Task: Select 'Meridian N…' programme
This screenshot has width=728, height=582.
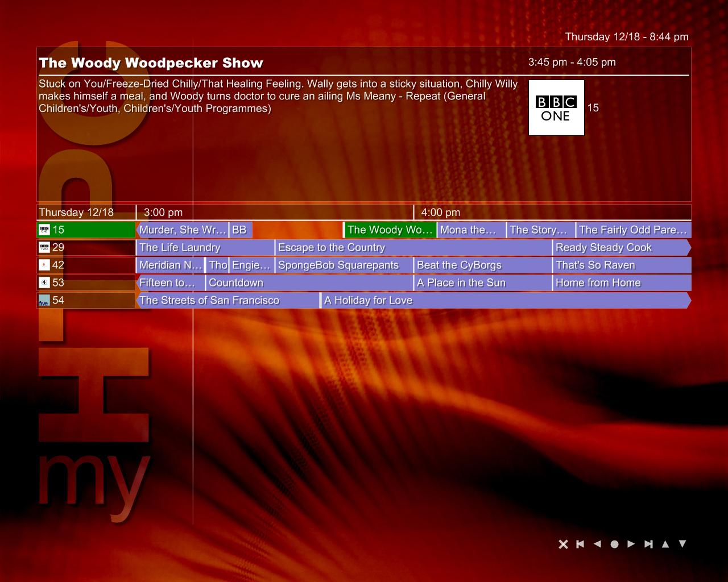Action: 171,265
